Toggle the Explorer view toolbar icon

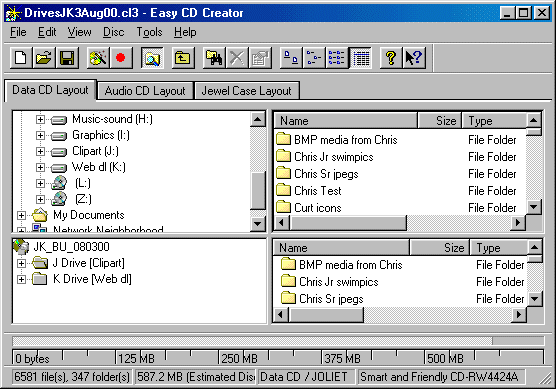[x=152, y=58]
